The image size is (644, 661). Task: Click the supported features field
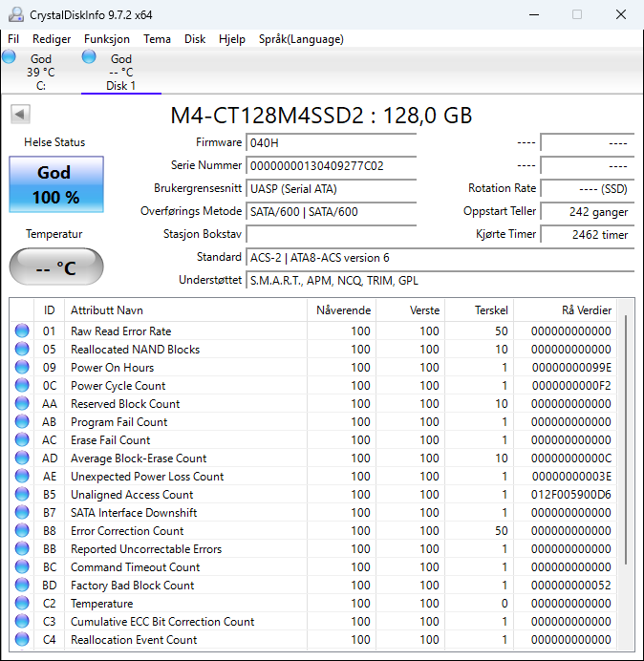(x=440, y=280)
